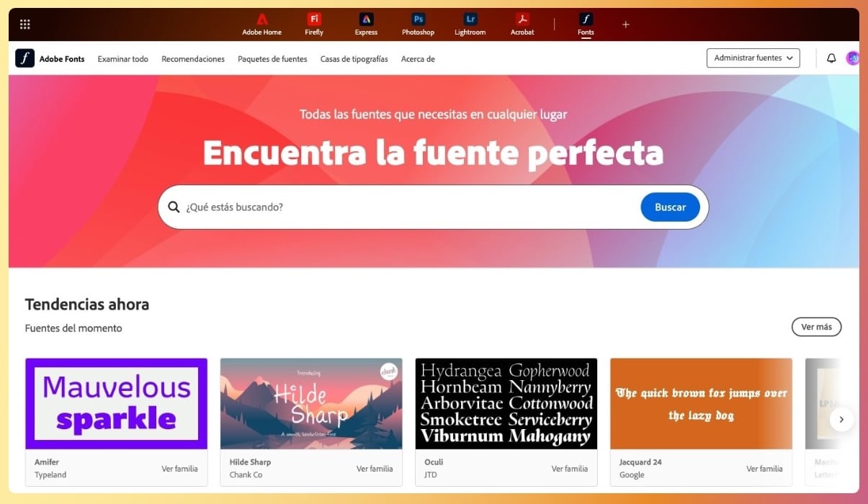Viewport: 868px width, 504px height.
Task: Open Adobe Express app icon
Action: tap(366, 24)
